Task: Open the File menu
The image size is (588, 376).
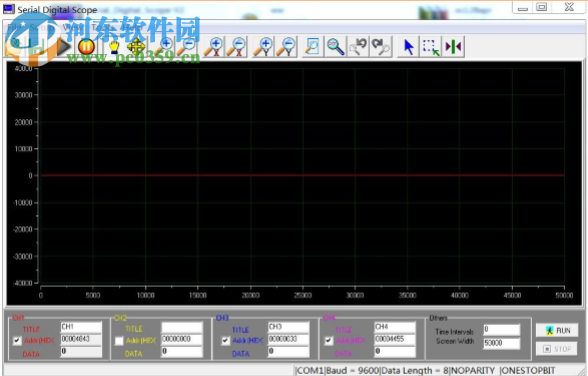Action: 14,27
